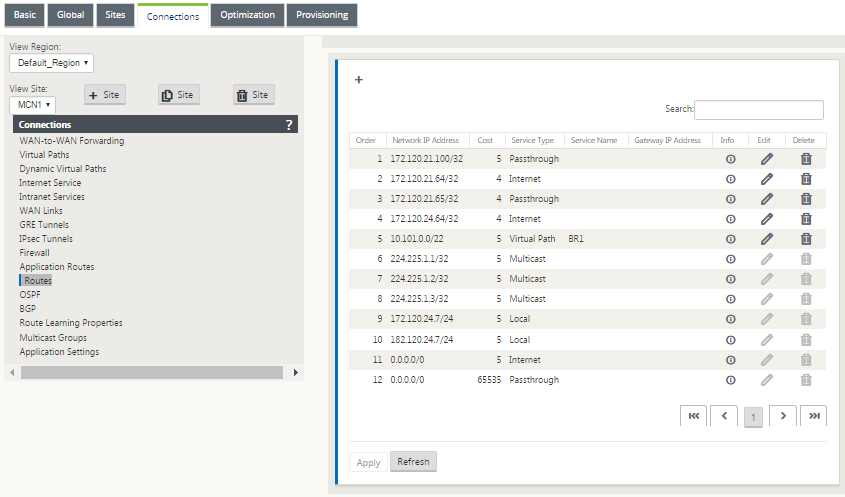Select the Connections tab
Image resolution: width=845 pixels, height=497 pixels.
coord(173,16)
